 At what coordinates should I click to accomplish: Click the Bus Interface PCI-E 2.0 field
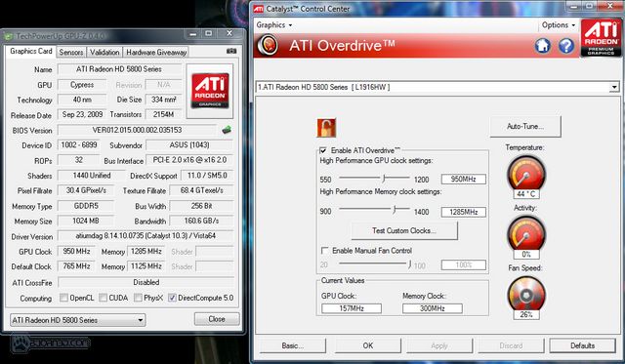[189, 160]
